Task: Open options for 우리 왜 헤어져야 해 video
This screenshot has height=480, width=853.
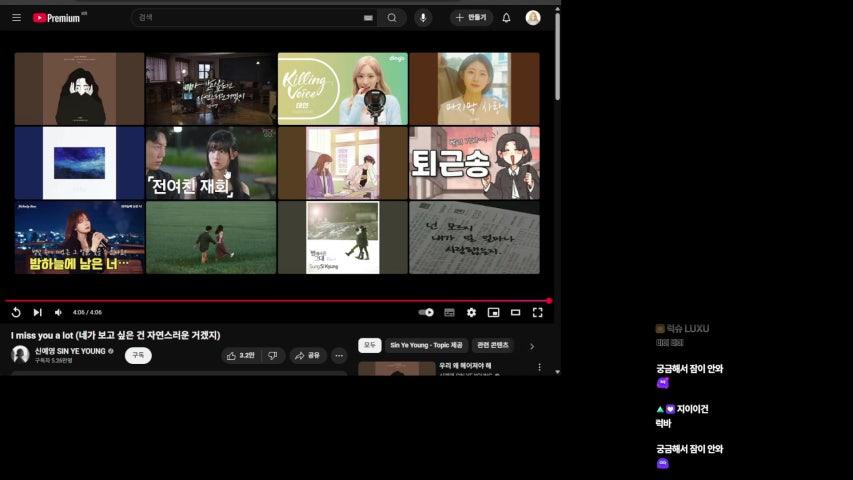Action: 539,367
